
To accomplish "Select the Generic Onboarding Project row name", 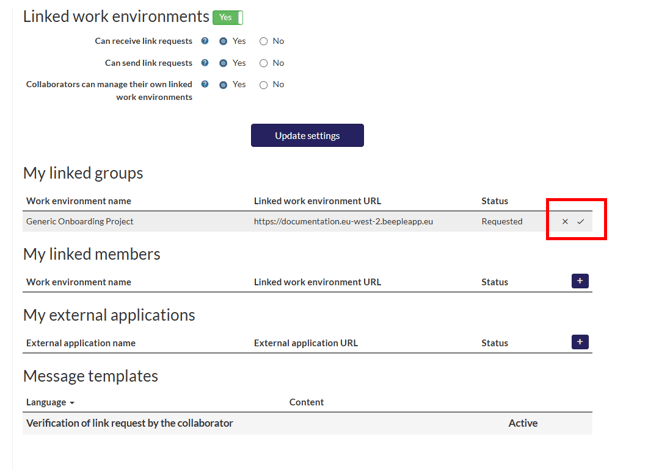I will [80, 221].
